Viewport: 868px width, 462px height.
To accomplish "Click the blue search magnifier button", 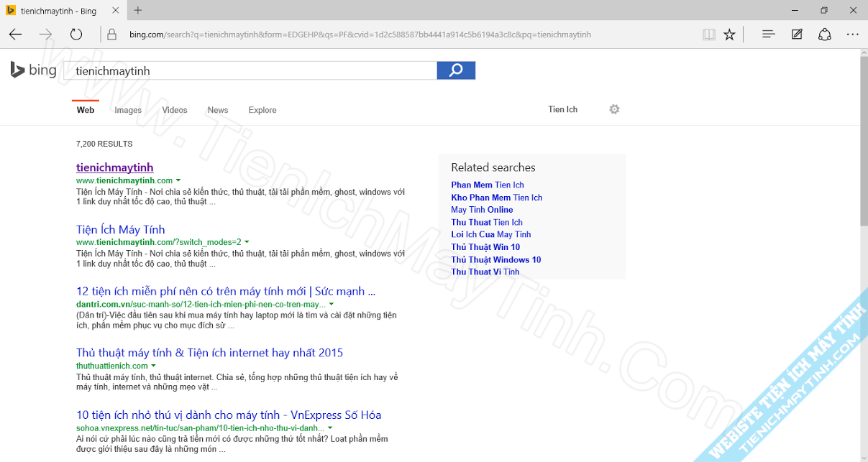I will coord(456,70).
